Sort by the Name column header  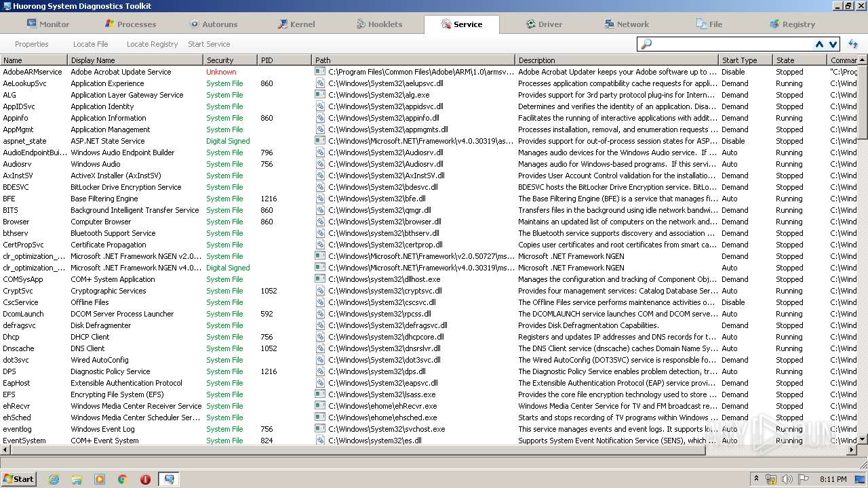click(34, 60)
